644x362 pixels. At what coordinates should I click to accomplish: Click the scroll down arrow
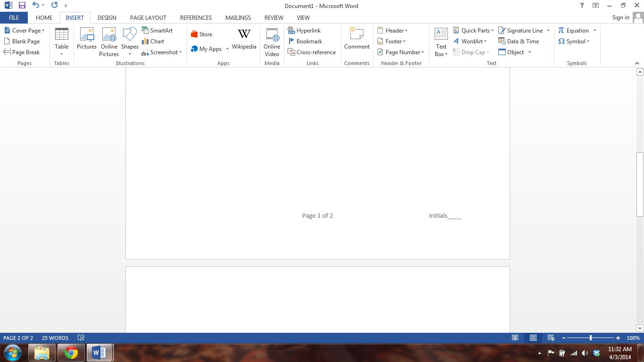tap(640, 328)
